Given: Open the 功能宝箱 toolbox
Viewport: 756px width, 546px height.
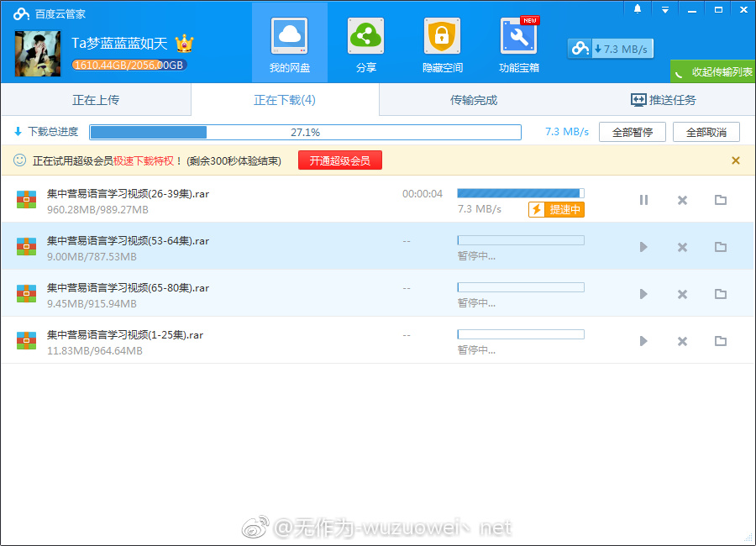Looking at the screenshot, I should click(517, 44).
